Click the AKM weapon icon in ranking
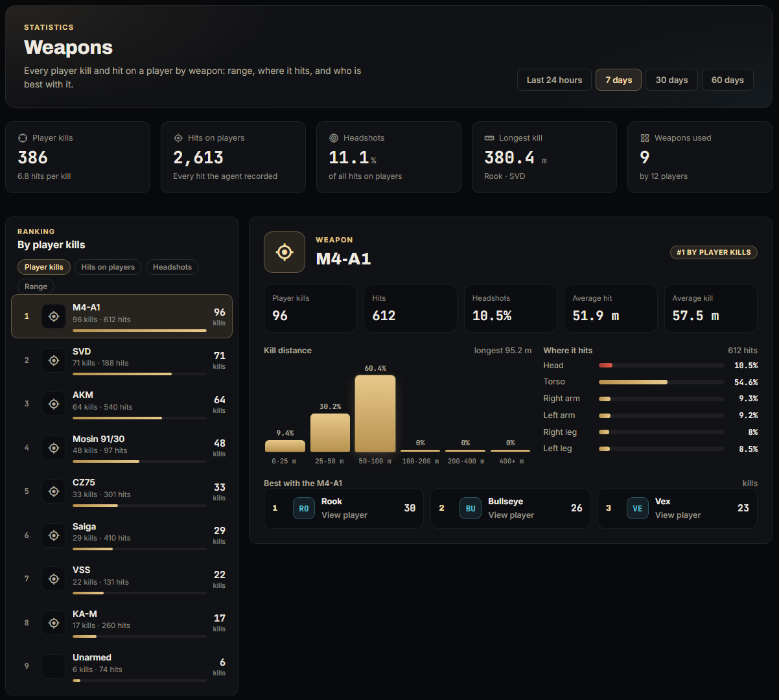The width and height of the screenshot is (779, 700). pyautogui.click(x=54, y=404)
